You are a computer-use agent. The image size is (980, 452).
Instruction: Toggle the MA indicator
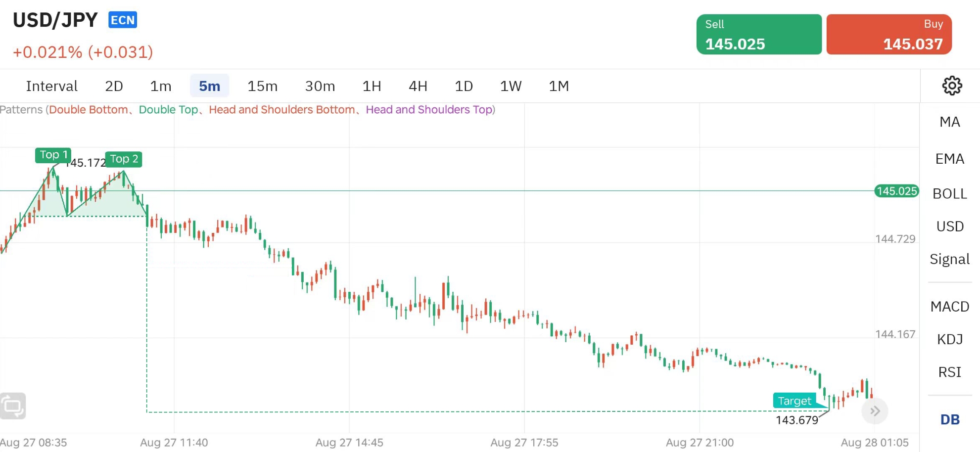(950, 122)
